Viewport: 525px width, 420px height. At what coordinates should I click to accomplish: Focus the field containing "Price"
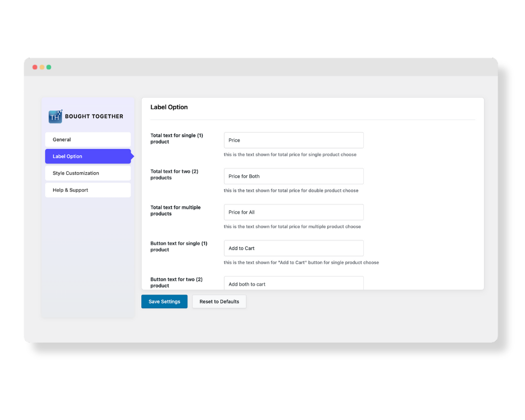pyautogui.click(x=293, y=140)
